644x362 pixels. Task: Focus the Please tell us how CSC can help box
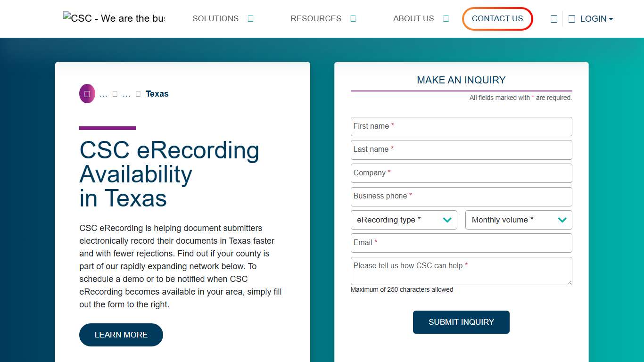[x=461, y=271]
